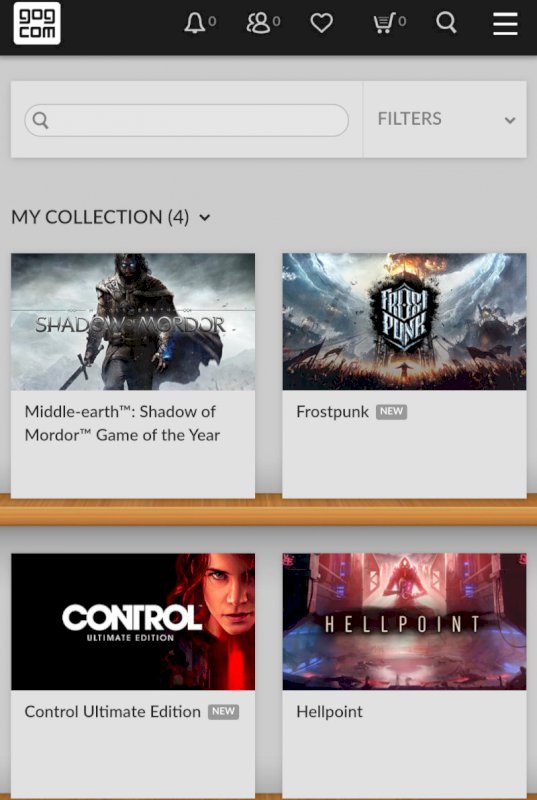Click the Filters chevron arrow

coord(509,120)
